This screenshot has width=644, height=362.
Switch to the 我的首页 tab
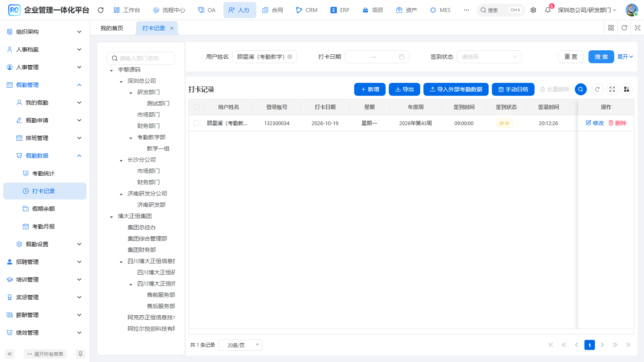coord(112,28)
